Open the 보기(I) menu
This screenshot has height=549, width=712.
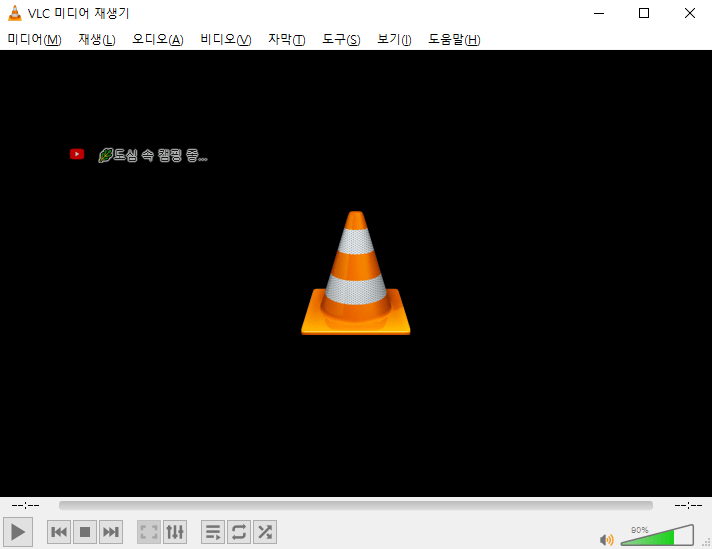pyautogui.click(x=394, y=40)
